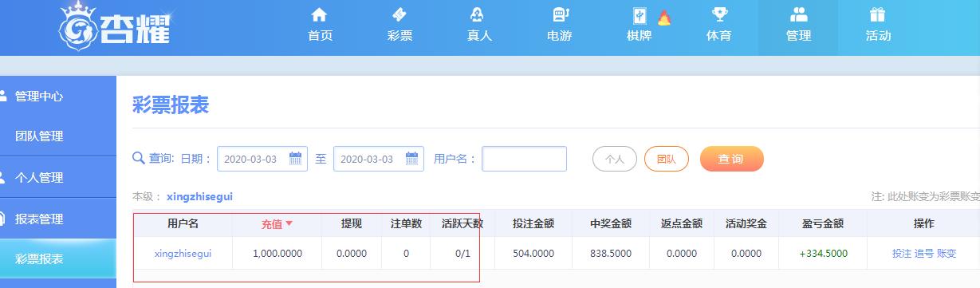
Task: Open the 电游 slot games icon
Action: click(x=559, y=14)
